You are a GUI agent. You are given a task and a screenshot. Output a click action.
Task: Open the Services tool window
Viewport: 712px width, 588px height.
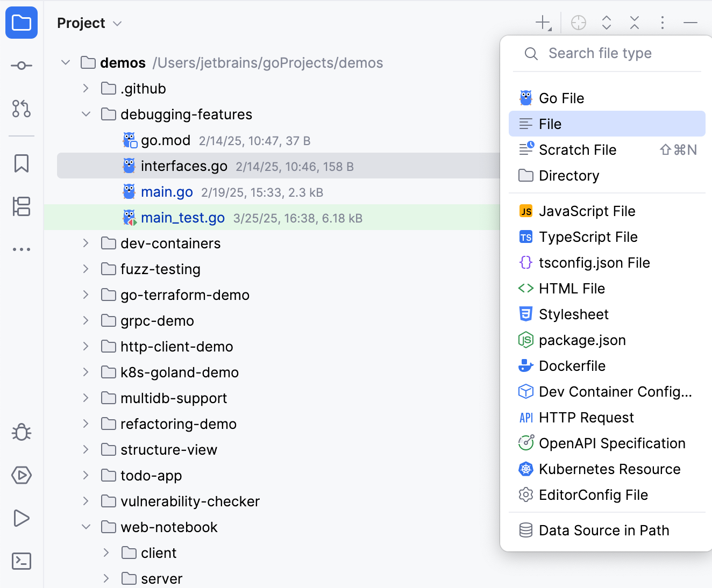[22, 475]
